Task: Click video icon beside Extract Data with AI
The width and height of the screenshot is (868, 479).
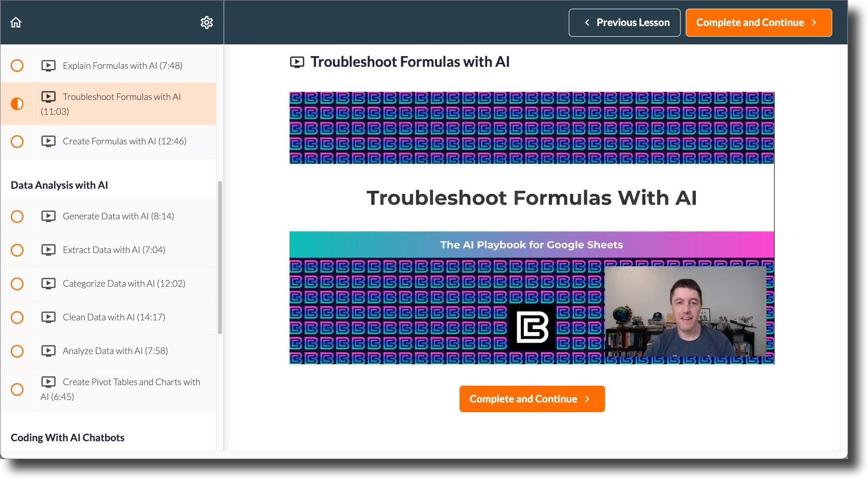Action: [49, 250]
